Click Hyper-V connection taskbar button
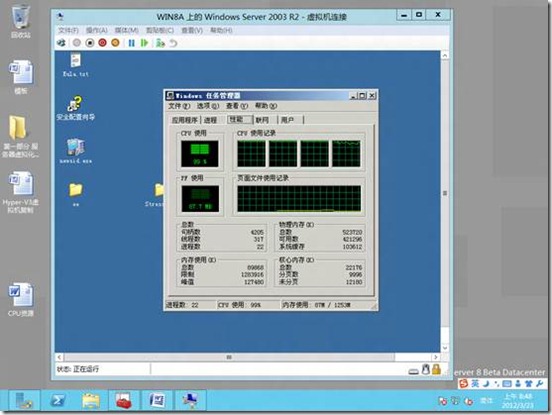The image size is (552, 415). click(x=190, y=401)
